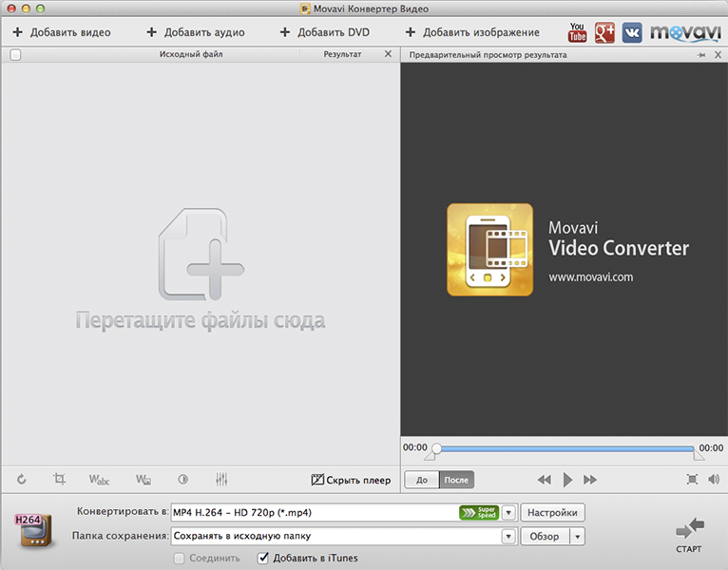The height and width of the screenshot is (570, 728).
Task: Click the VK social network icon
Action: (x=632, y=32)
